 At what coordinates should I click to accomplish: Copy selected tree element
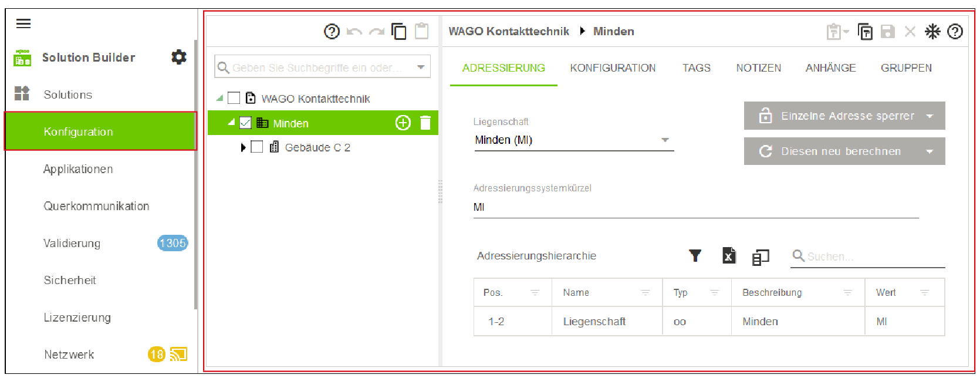[x=399, y=31]
